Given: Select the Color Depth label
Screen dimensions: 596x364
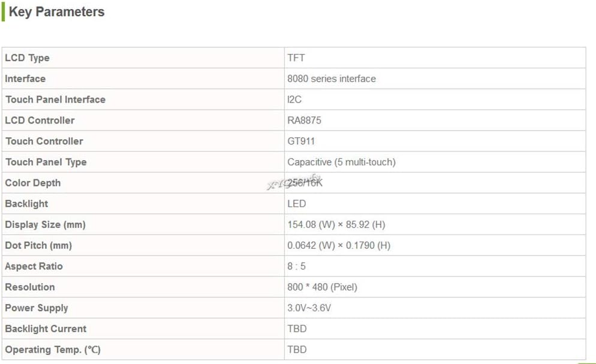Looking at the screenshot, I should [33, 183].
